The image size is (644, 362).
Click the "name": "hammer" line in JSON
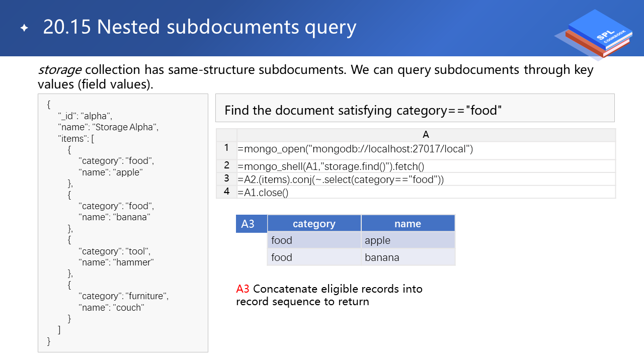(x=116, y=262)
